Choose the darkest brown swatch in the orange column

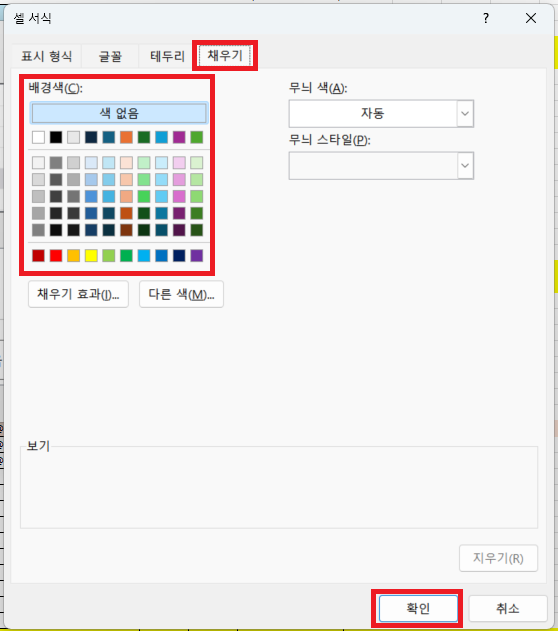[x=126, y=230]
